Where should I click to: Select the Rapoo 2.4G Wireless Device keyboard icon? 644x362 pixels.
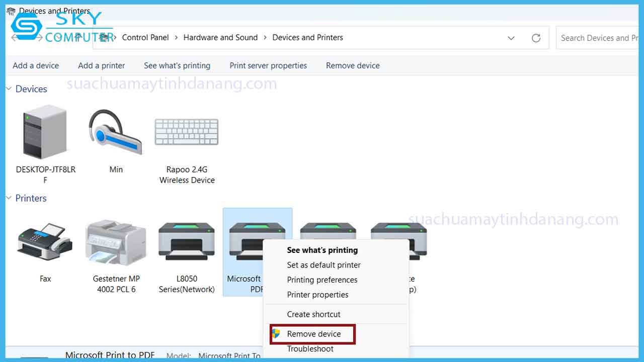pyautogui.click(x=186, y=132)
